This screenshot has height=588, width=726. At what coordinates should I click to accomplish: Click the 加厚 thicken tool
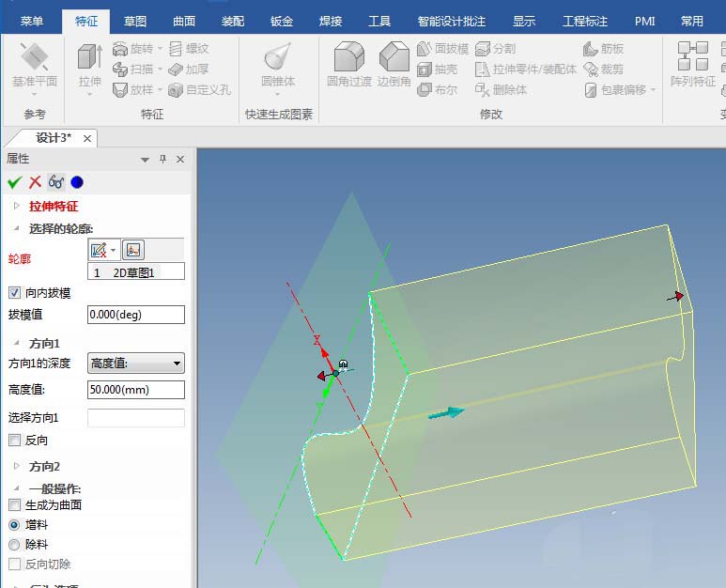[x=189, y=69]
